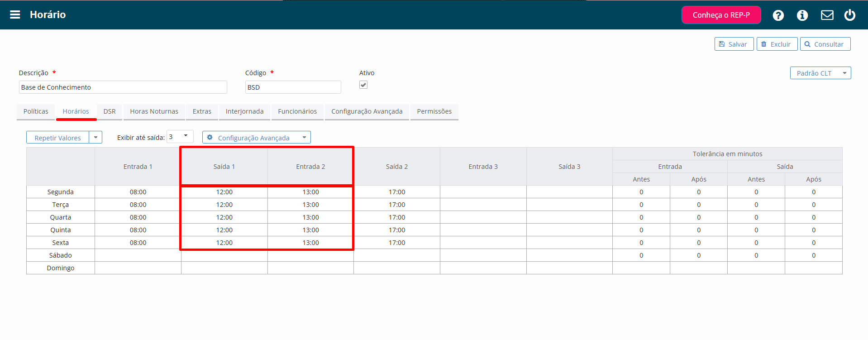Viewport: 868px width, 340px height.
Task: Click Quinta Entrada 1 cell 08:00
Action: coord(138,230)
